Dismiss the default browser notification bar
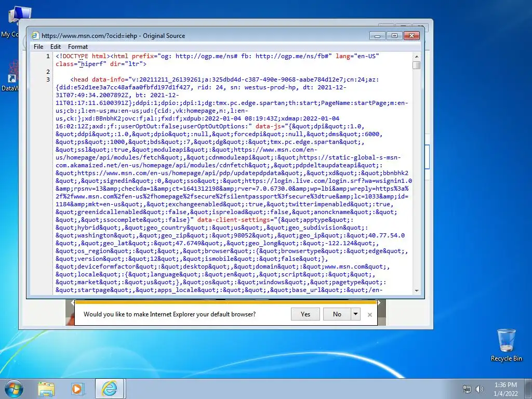The width and height of the screenshot is (532, 399). coord(370,315)
